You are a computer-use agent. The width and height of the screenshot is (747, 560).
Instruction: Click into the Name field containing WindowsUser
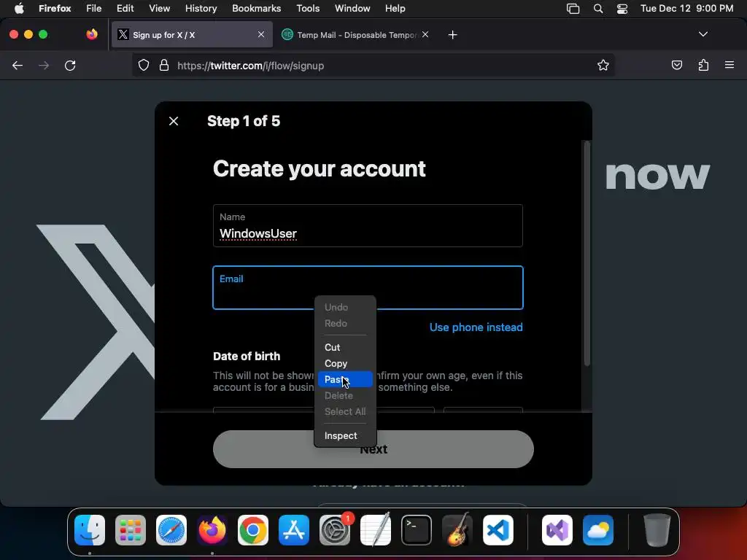click(368, 226)
